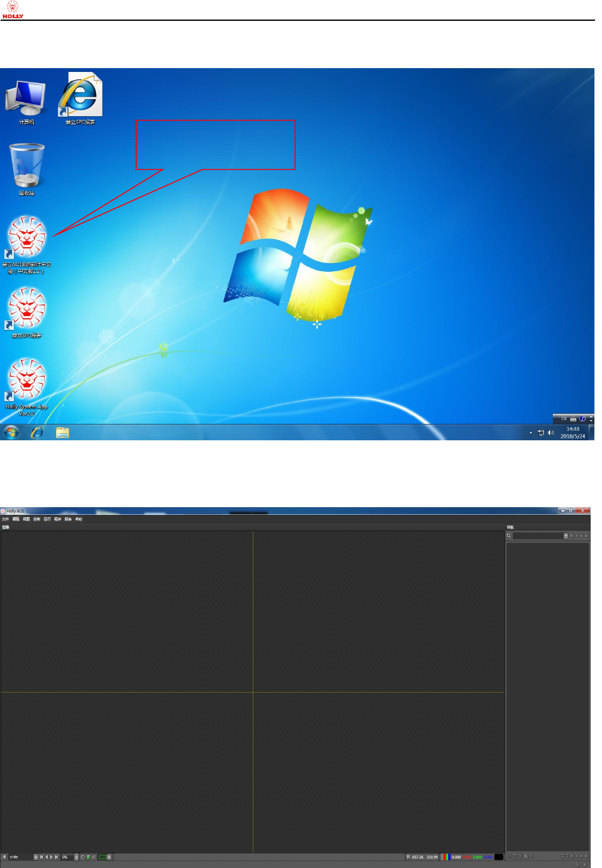The image size is (602, 868).
Task: Open the Windows Start menu
Action: click(11, 432)
